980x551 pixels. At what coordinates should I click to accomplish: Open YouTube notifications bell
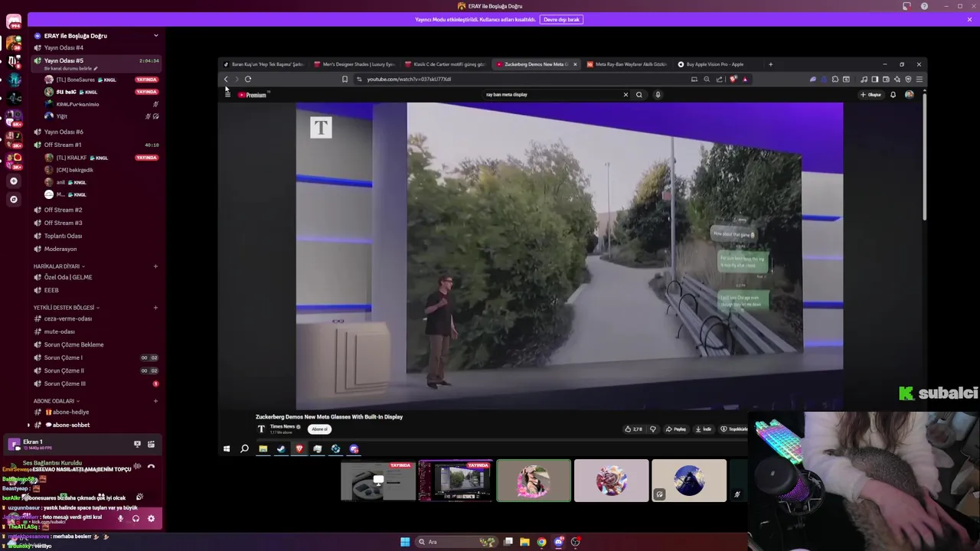point(893,95)
